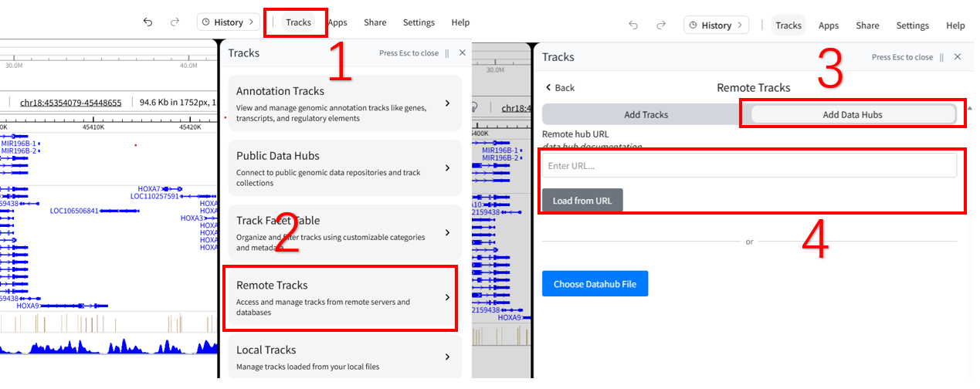This screenshot has width=980, height=389.
Task: Click the redo arrow in the right screenshot's toolbar
Action: point(661,25)
